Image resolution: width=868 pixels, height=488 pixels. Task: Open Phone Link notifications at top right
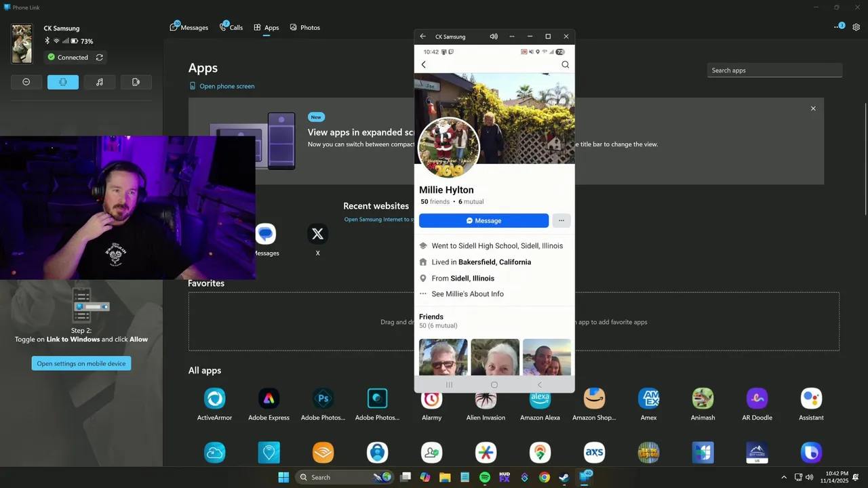(838, 27)
